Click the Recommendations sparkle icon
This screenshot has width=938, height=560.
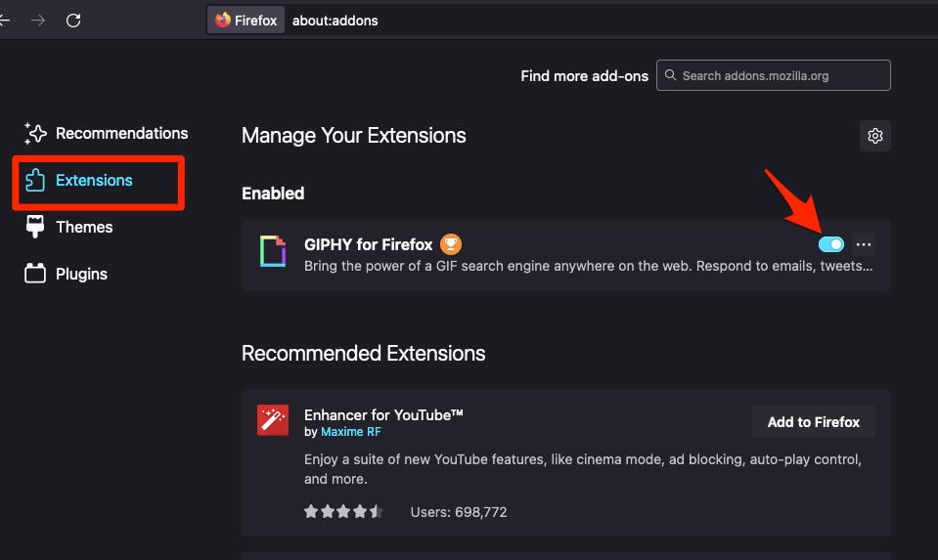35,133
